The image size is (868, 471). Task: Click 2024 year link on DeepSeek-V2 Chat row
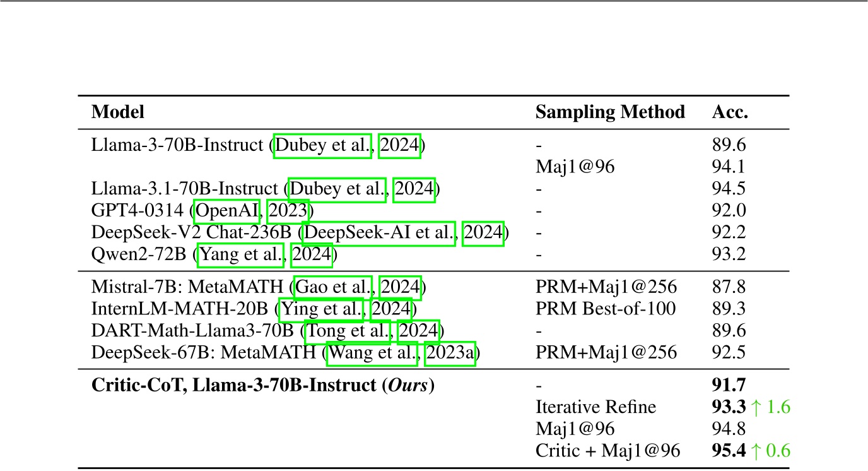point(484,233)
